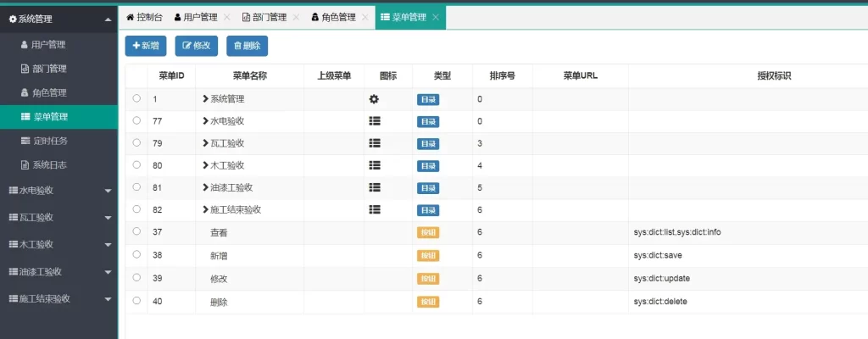Image resolution: width=868 pixels, height=339 pixels.
Task: Click the 目录 badge in 系统管理 row
Action: (428, 100)
